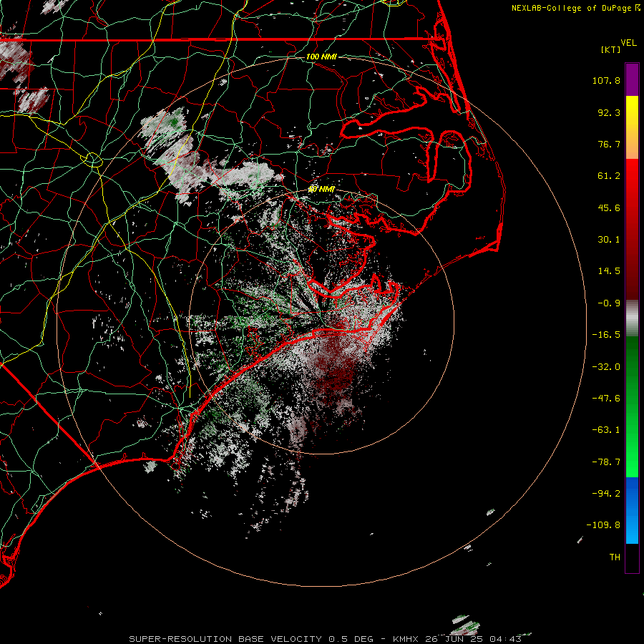Screen dimensions: 644x644
Task: Click the [KT] units label
Action: pos(611,49)
